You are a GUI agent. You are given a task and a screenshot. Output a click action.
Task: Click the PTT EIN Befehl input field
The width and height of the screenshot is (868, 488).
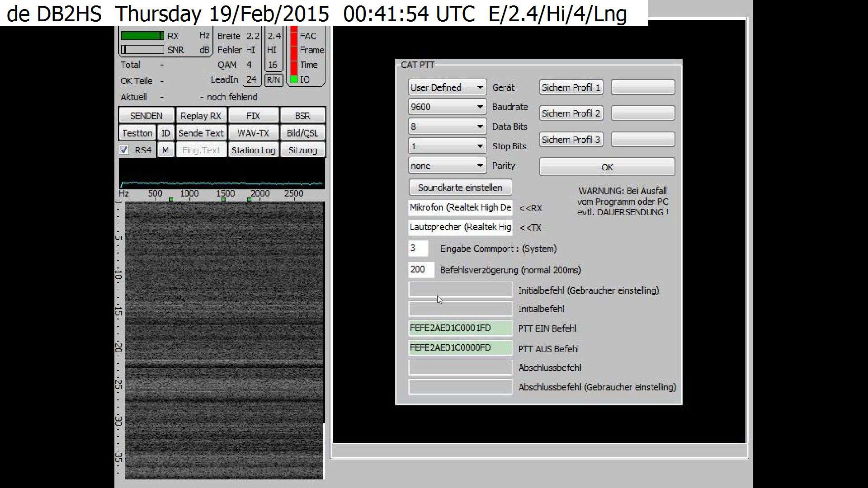tap(460, 328)
